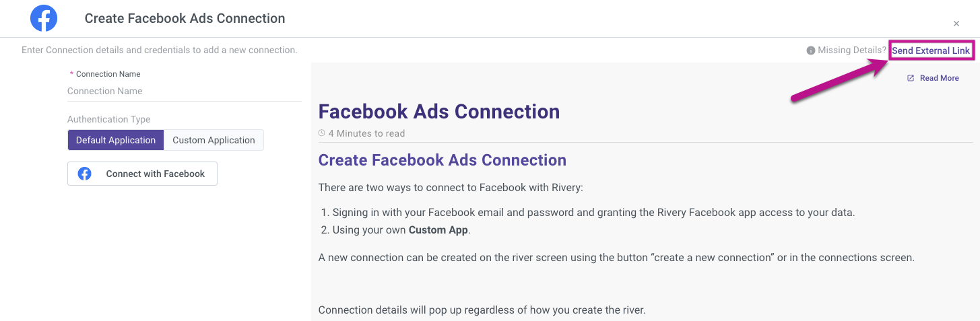Click the info icon beside Missing Details
The height and width of the screenshot is (321, 980).
(811, 50)
